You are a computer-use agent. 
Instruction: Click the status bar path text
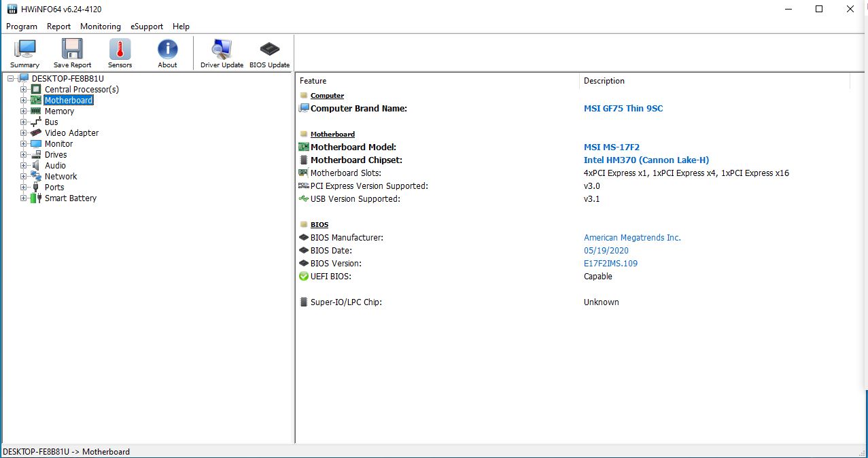(x=66, y=451)
